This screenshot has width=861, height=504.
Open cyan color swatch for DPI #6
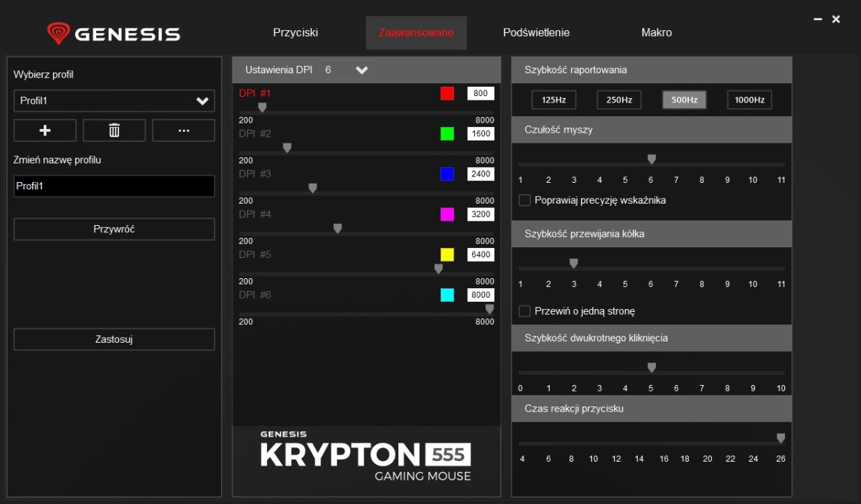tap(448, 295)
